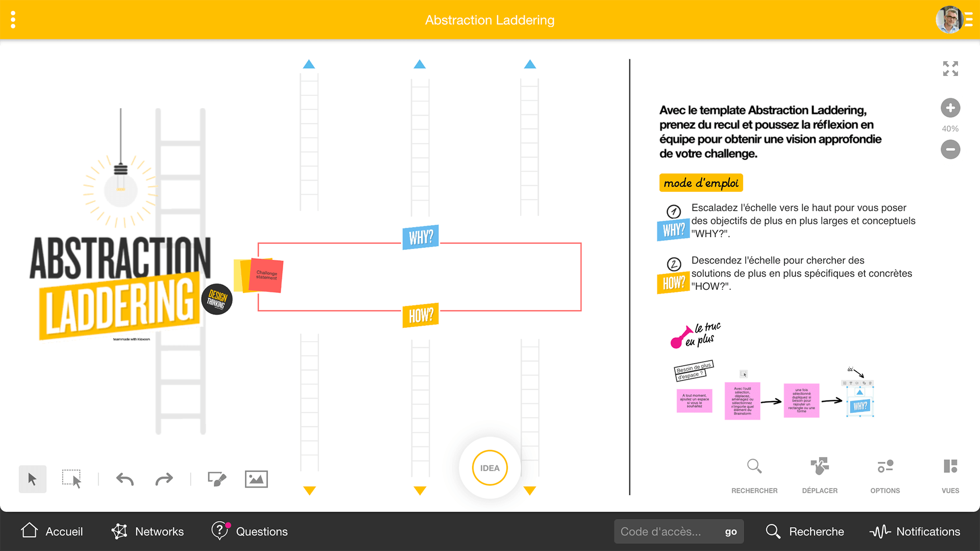Open the insert image tool
This screenshot has width=980, height=551.
pos(256,479)
